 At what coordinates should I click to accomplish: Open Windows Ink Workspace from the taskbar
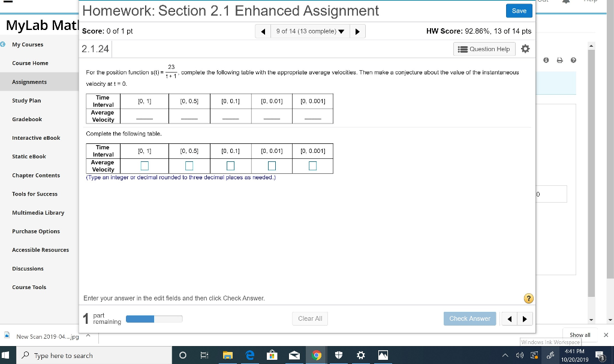(550, 355)
